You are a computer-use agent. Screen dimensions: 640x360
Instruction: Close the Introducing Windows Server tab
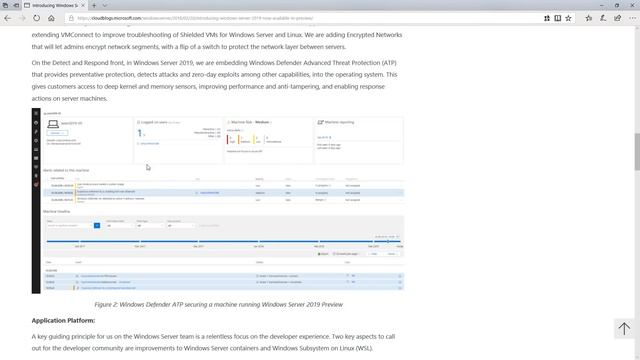[x=83, y=6]
